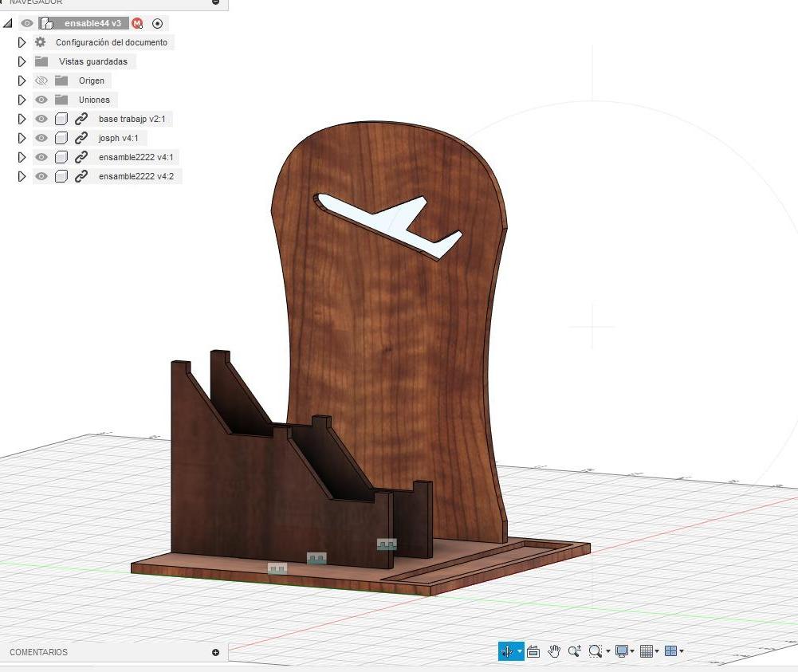The image size is (798, 672).
Task: Open the Display Settings monitor icon
Action: tap(623, 651)
